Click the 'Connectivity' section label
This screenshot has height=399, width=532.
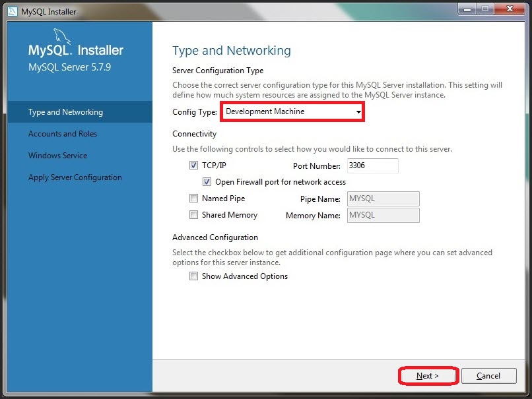click(195, 134)
